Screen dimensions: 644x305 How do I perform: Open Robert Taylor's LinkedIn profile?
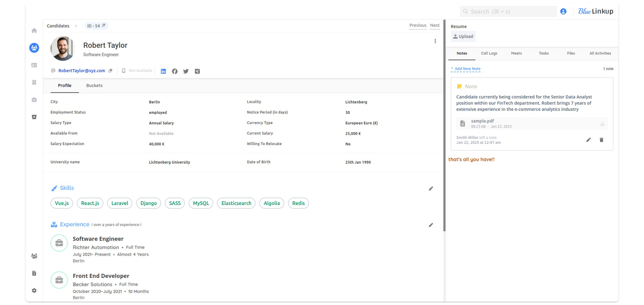click(x=163, y=71)
